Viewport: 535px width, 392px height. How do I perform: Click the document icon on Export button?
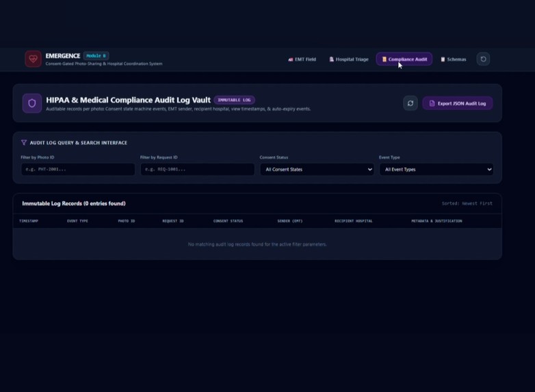pyautogui.click(x=432, y=103)
